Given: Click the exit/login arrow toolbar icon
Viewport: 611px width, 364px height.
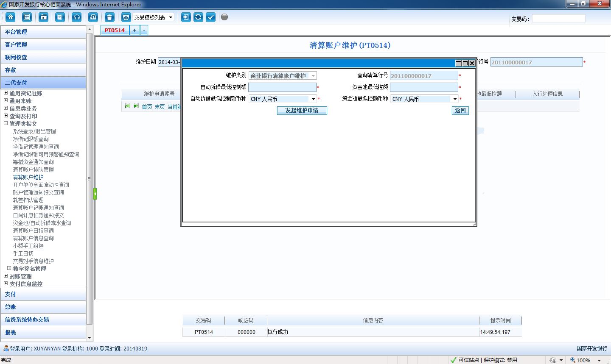Looking at the screenshot, I should 186,17.
